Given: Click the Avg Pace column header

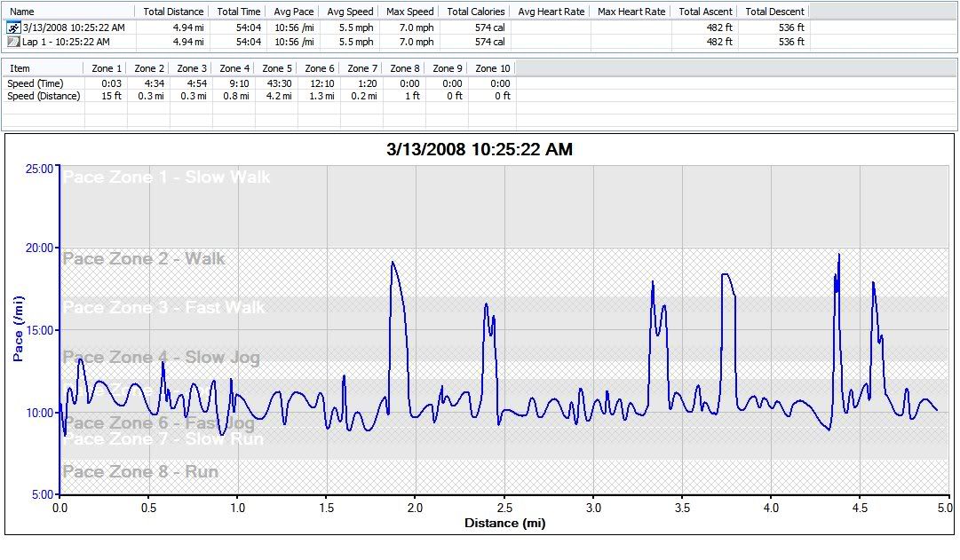Looking at the screenshot, I should [x=294, y=12].
